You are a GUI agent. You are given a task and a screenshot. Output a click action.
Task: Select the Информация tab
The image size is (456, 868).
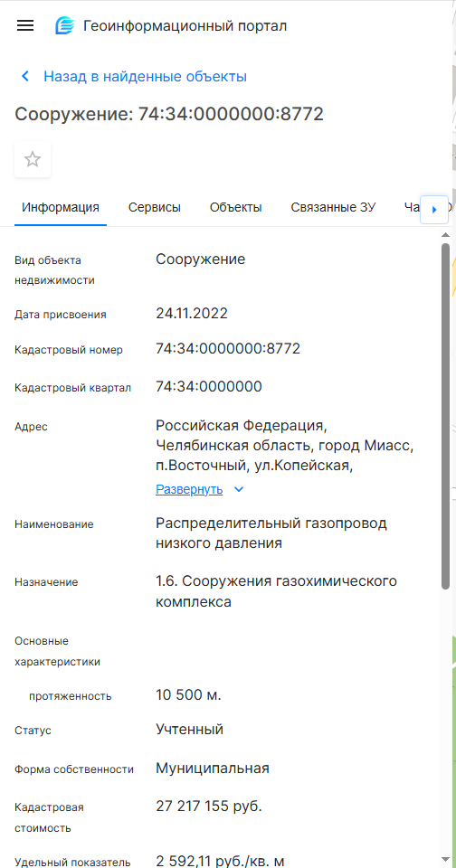61,208
